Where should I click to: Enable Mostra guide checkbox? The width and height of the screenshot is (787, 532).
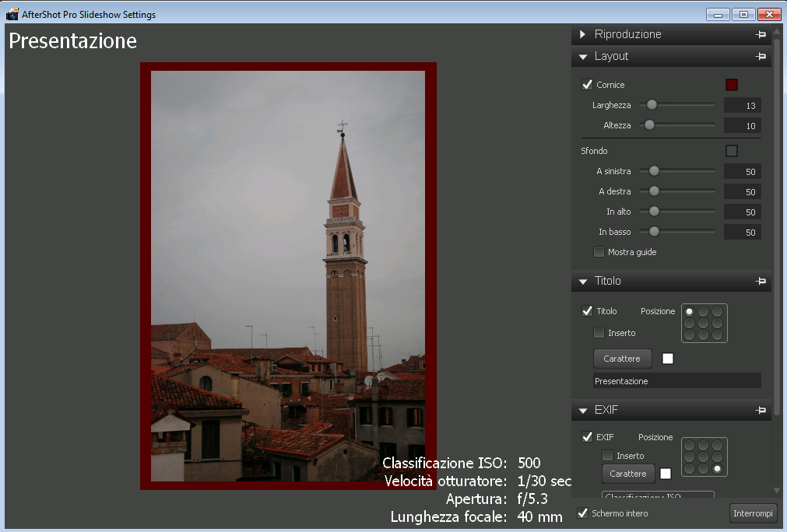tap(599, 252)
